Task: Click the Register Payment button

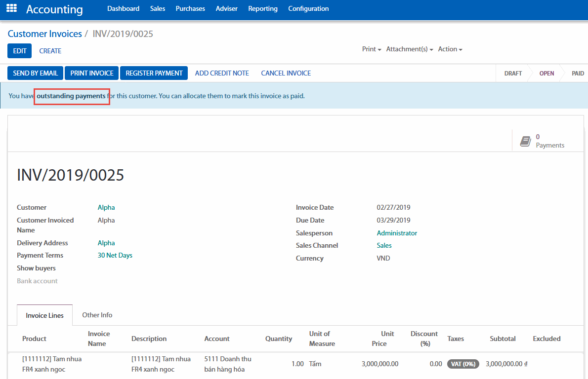Action: pyautogui.click(x=154, y=73)
